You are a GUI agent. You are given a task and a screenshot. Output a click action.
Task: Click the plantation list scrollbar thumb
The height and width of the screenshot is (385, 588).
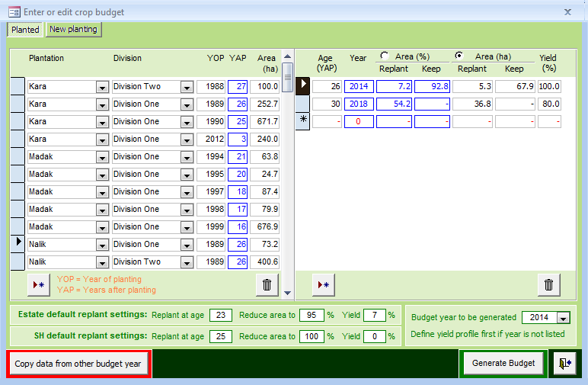pos(288,77)
